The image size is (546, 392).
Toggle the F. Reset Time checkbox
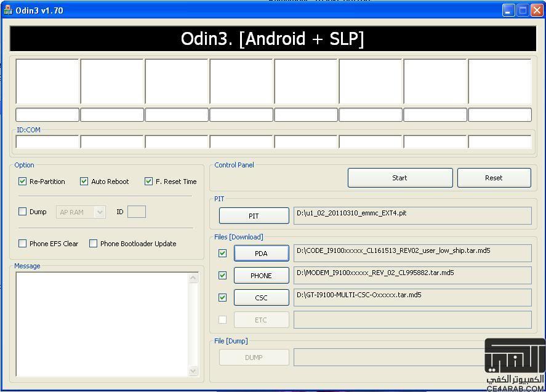tap(149, 182)
